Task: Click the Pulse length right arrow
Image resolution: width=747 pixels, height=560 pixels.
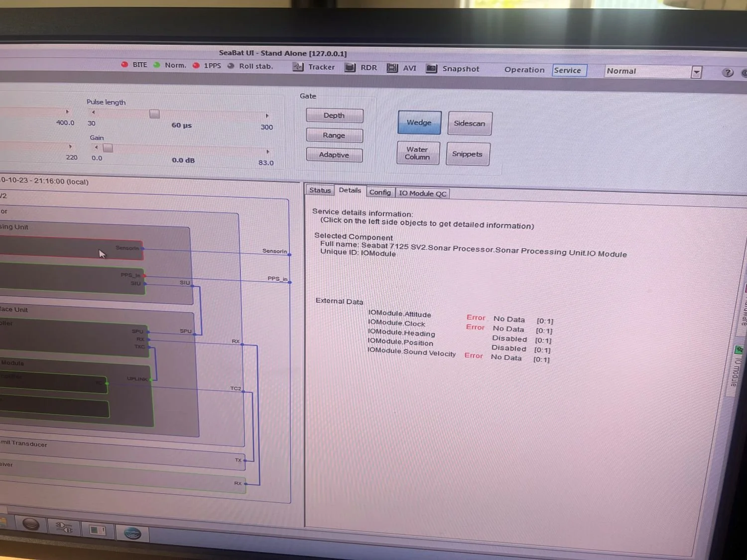Action: (267, 115)
